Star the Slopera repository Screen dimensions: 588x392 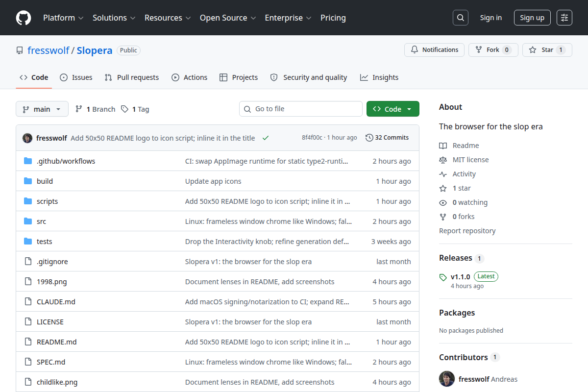click(x=547, y=50)
